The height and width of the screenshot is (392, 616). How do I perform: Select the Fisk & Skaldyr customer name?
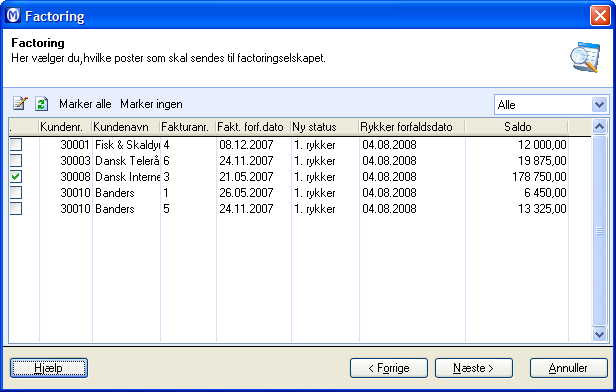(x=127, y=145)
